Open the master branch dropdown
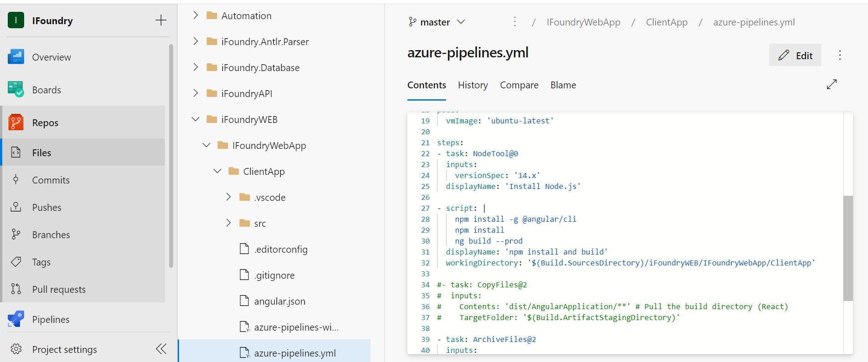 (x=437, y=22)
